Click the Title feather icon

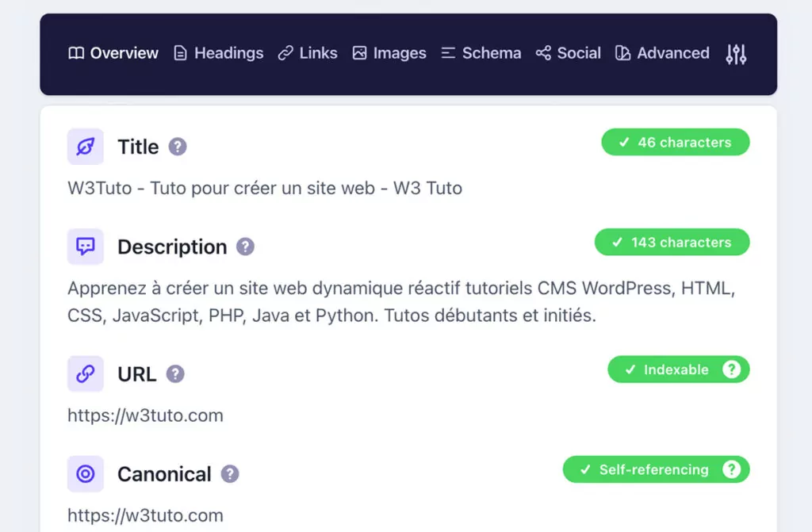click(x=86, y=147)
